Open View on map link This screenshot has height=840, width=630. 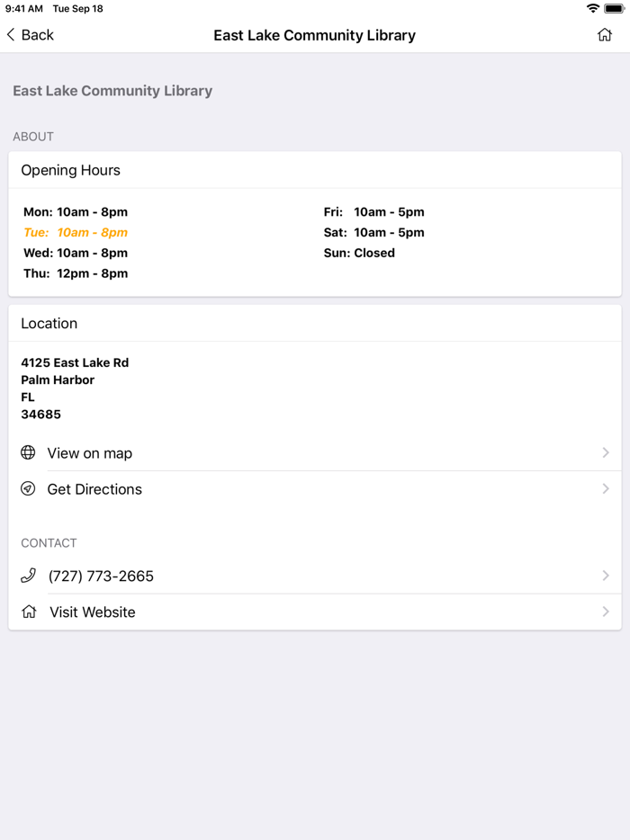(x=90, y=453)
